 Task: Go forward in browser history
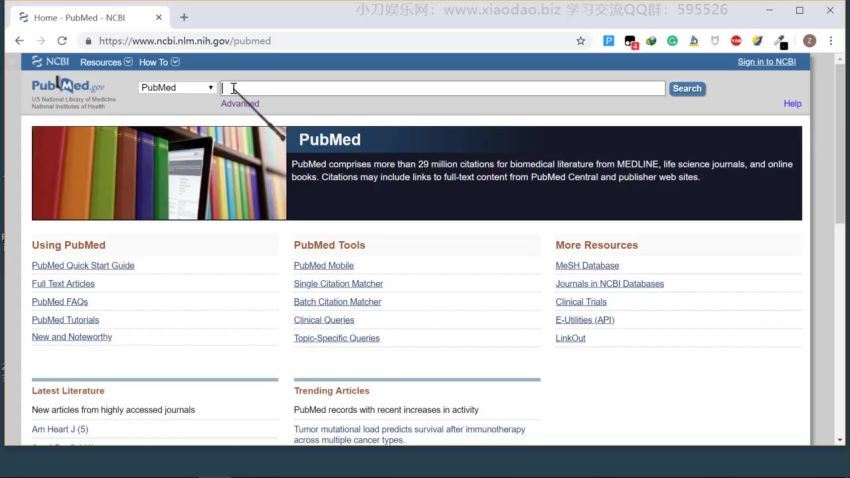tap(41, 41)
